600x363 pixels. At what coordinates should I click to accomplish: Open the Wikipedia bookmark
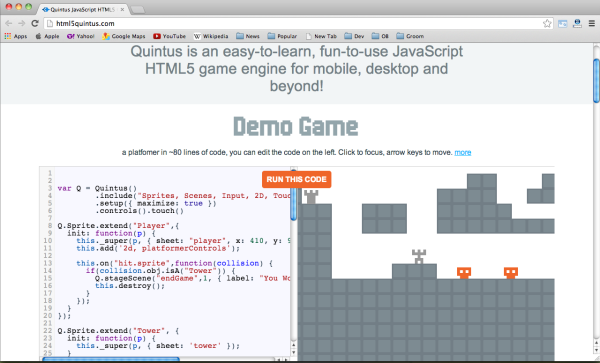[x=210, y=36]
